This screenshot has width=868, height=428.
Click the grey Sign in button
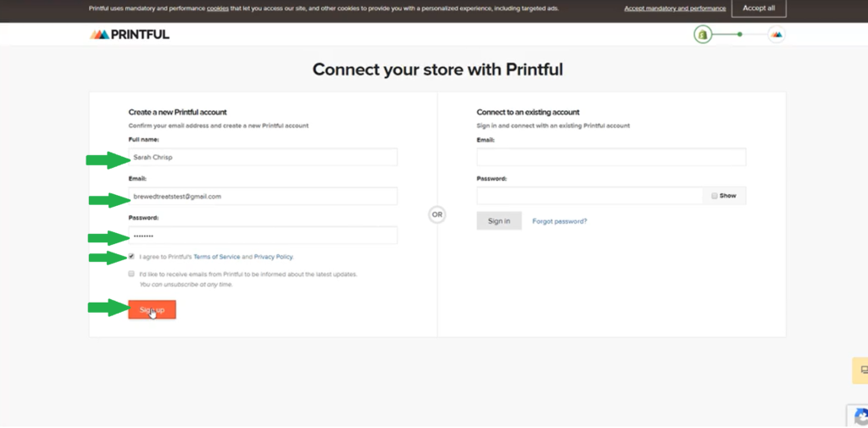[x=498, y=221]
